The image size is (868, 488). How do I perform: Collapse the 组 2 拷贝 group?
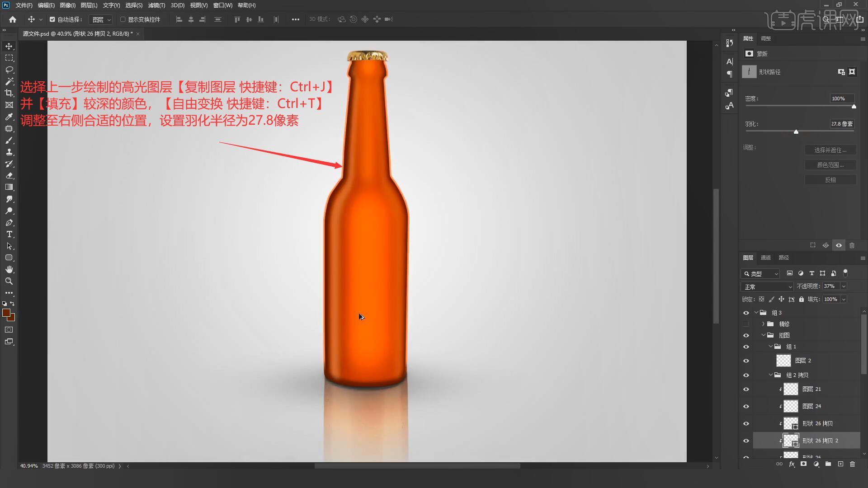pyautogui.click(x=771, y=375)
